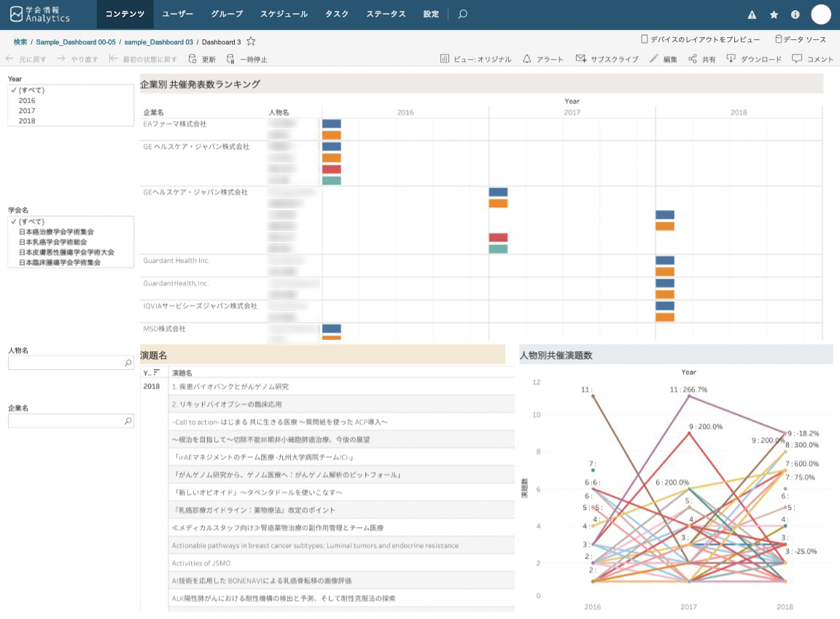Click 最初の状態に戻す revert icon

(113, 59)
